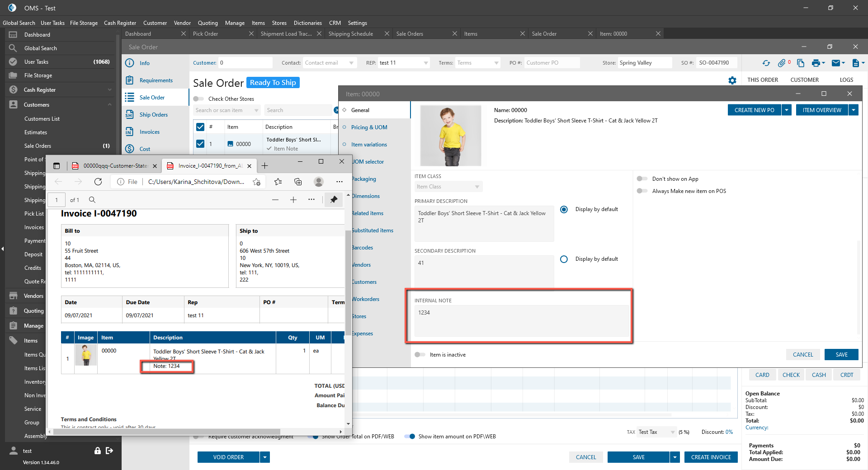
Task: Click the refresh icon in Sale Order toolbar
Action: [x=766, y=63]
